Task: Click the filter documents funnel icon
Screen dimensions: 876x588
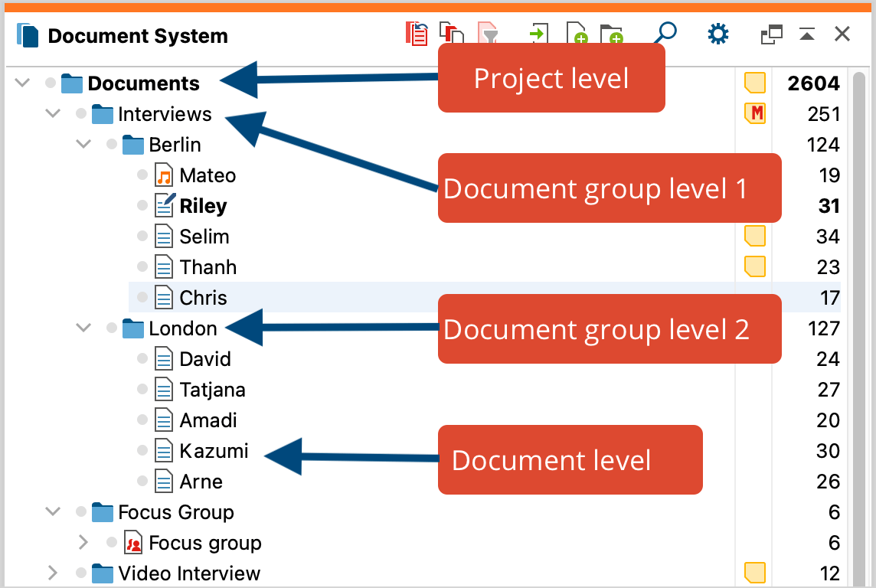Action: [x=488, y=34]
